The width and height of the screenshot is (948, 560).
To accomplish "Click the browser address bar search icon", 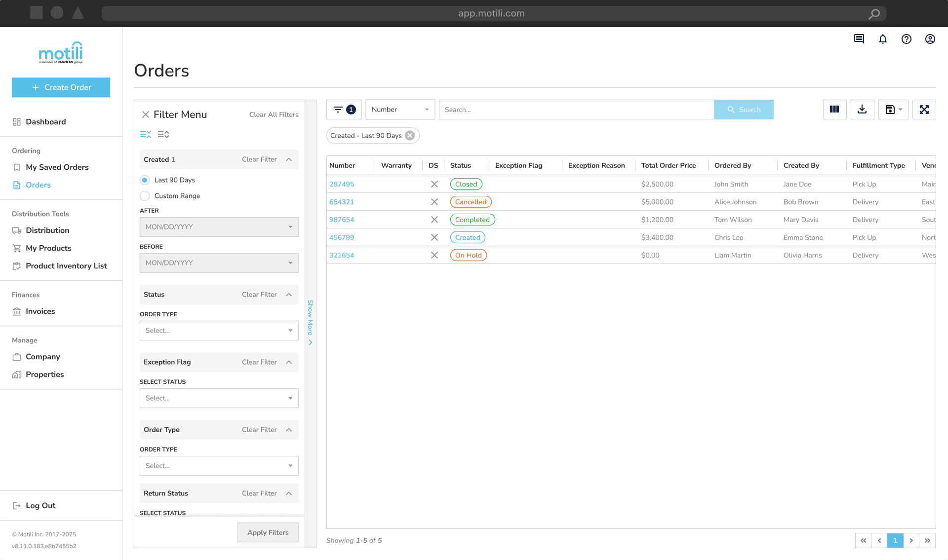I will 874,13.
